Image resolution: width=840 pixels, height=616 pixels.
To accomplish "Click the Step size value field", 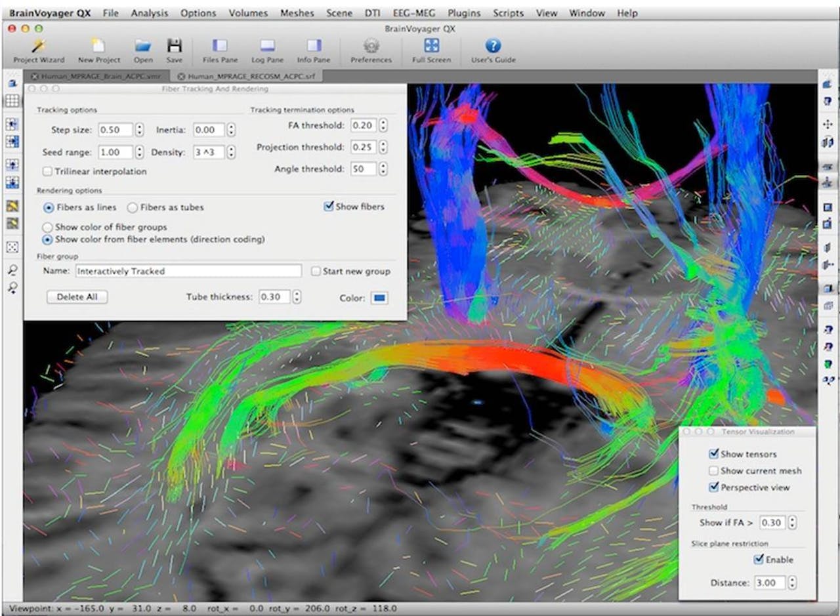I will (115, 130).
